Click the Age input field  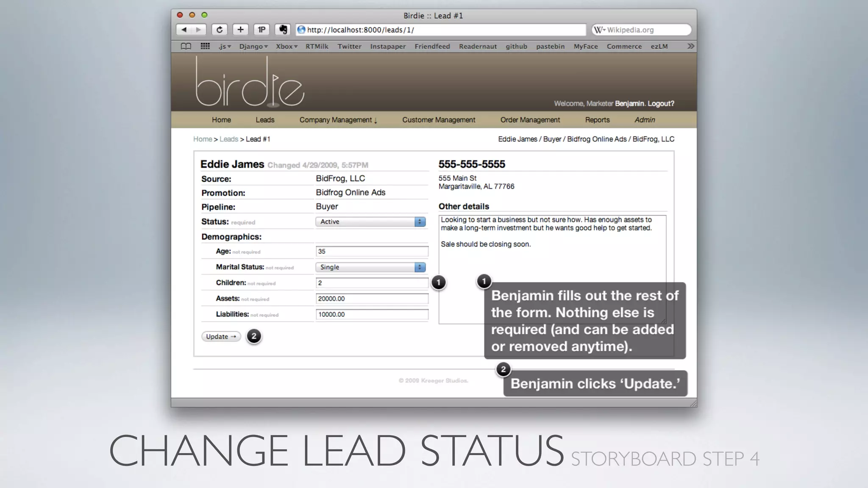[x=372, y=252]
